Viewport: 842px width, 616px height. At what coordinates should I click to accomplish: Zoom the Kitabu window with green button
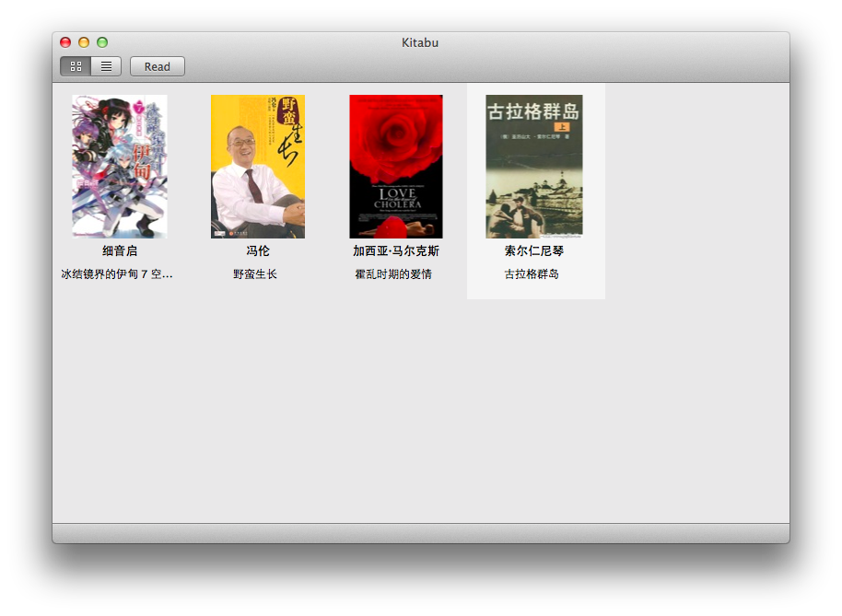pos(102,42)
